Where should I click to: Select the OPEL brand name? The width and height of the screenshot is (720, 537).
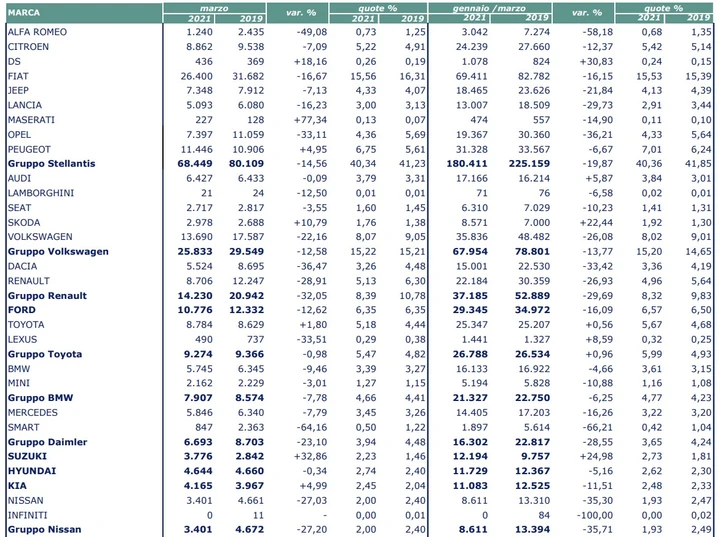point(19,135)
